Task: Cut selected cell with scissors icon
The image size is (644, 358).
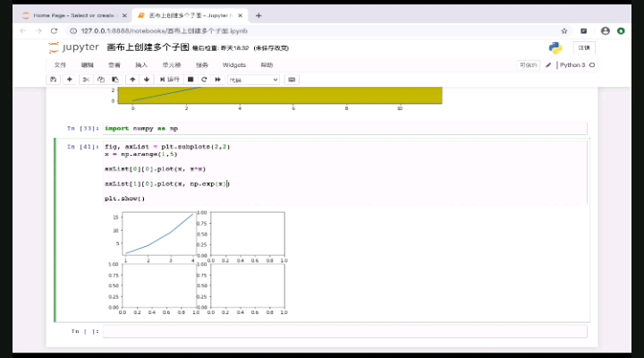Action: click(x=86, y=80)
